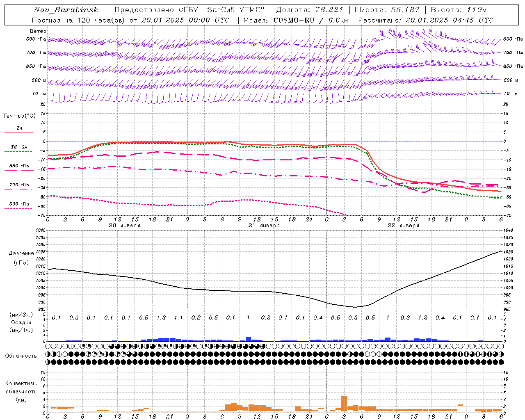Screen dimensions: 525x420
Task: Click the '(км)' unit label under convective cloud
Action: coord(21,399)
